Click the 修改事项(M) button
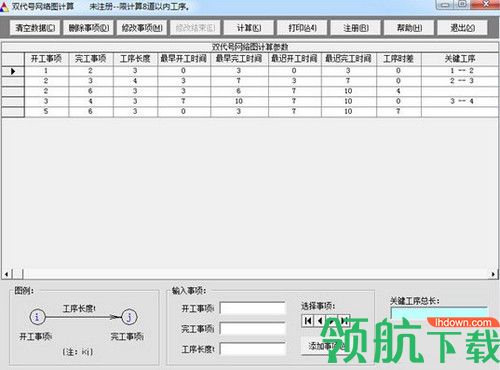Viewport: 500px width, 370px height. (x=142, y=28)
